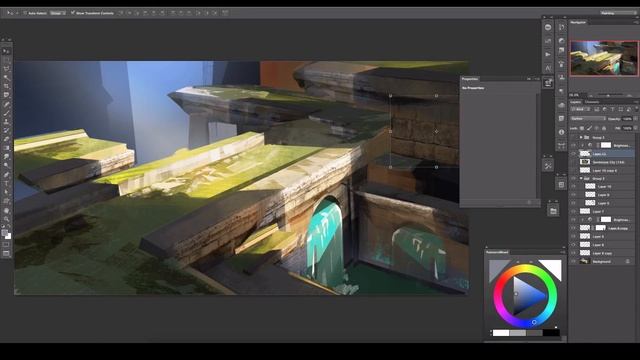Select the Dodge tool
This screenshot has height=360, width=640.
pyautogui.click(x=6, y=166)
